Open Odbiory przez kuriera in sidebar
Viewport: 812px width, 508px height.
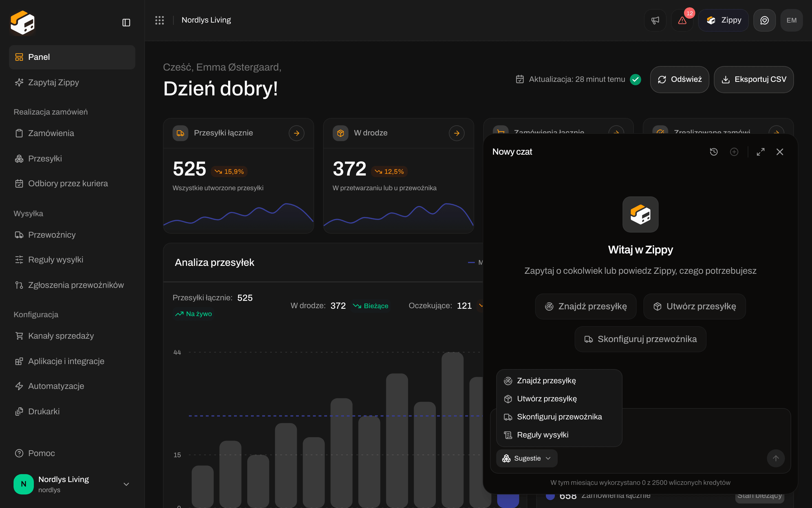pos(72,183)
